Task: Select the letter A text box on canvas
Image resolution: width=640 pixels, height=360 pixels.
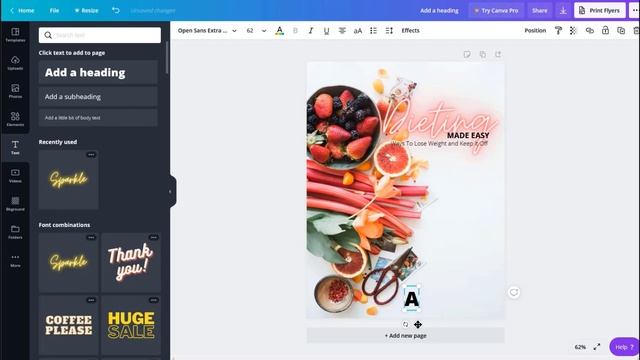Action: (x=411, y=299)
